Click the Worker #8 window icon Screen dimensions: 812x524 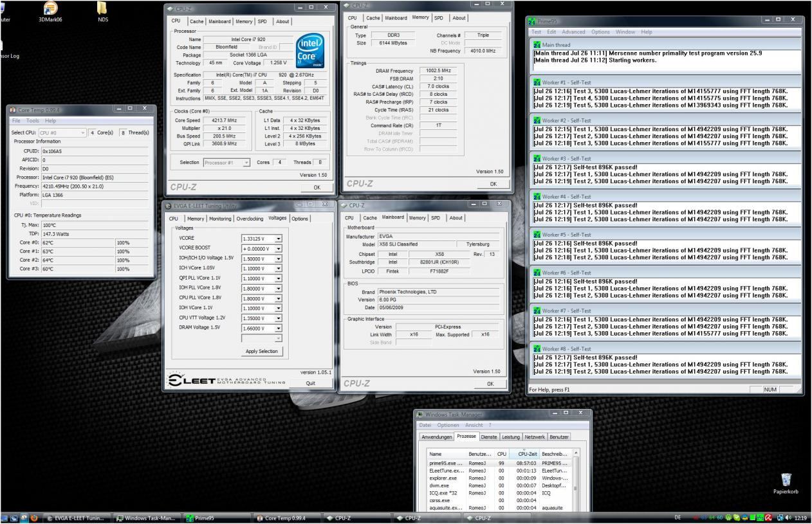click(537, 349)
